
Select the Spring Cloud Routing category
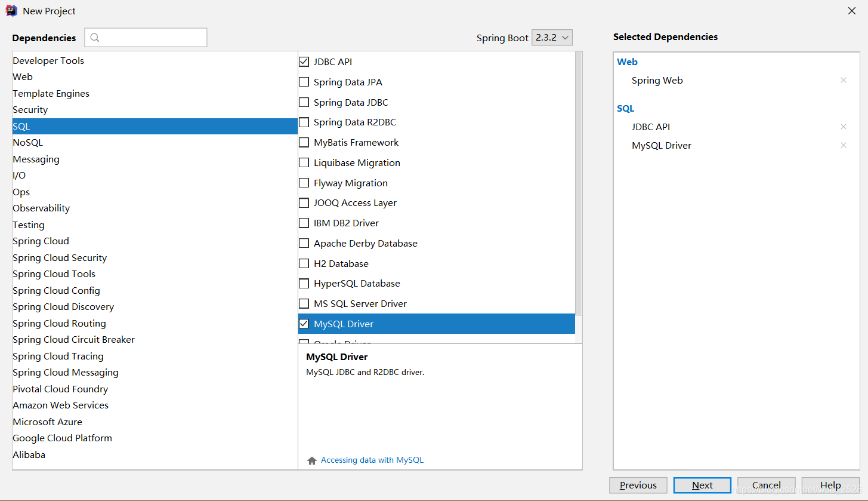[155, 323]
